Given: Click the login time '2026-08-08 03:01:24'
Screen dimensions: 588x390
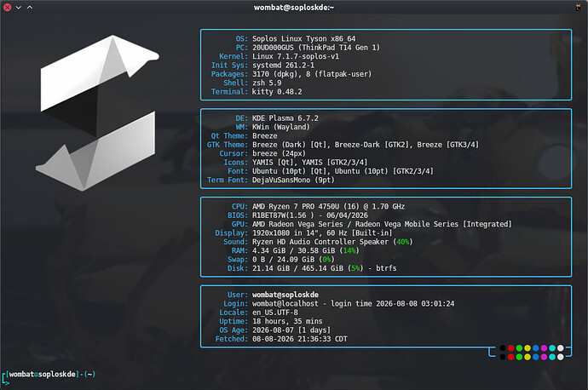Looking at the screenshot, I should click(x=415, y=304).
